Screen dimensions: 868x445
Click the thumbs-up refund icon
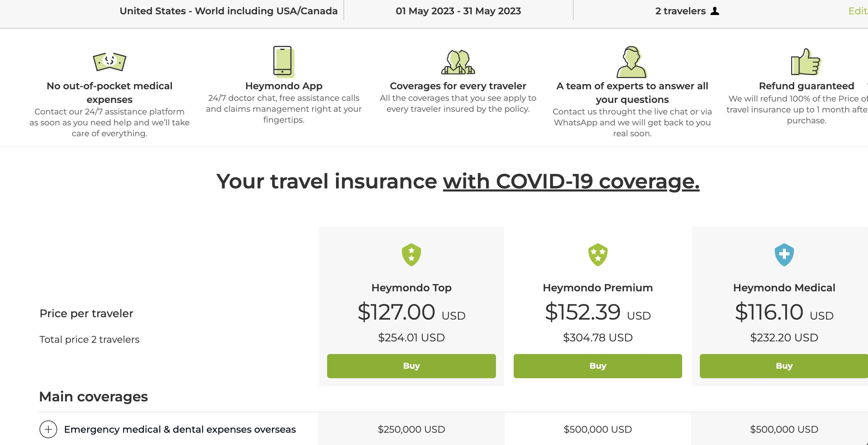[806, 62]
